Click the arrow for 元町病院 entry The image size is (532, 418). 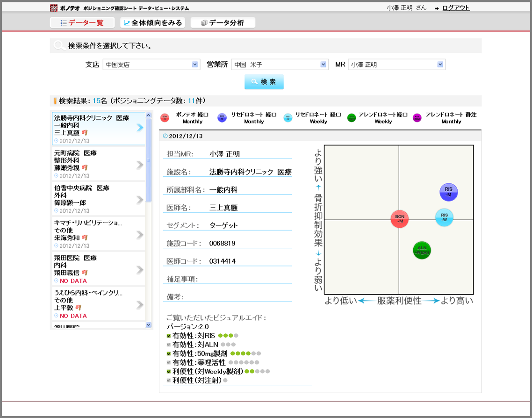pos(140,165)
